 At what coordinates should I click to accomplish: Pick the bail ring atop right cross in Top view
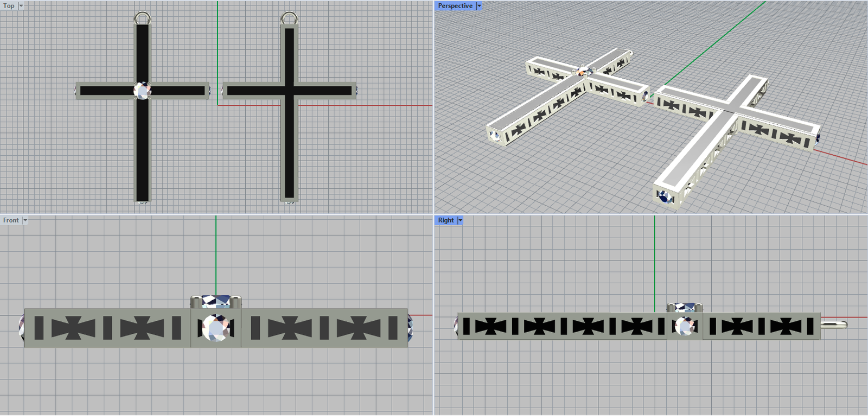(x=289, y=16)
